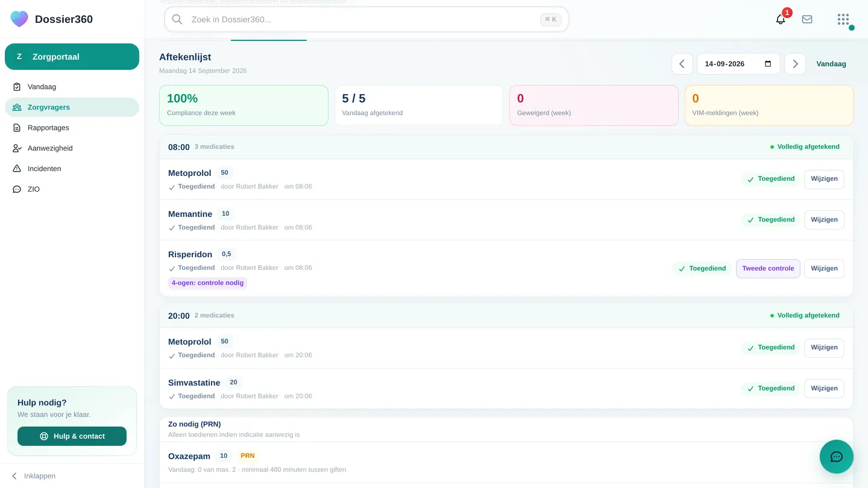The height and width of the screenshot is (488, 868).
Task: Go to next day with right chevron
Action: pyautogui.click(x=795, y=64)
